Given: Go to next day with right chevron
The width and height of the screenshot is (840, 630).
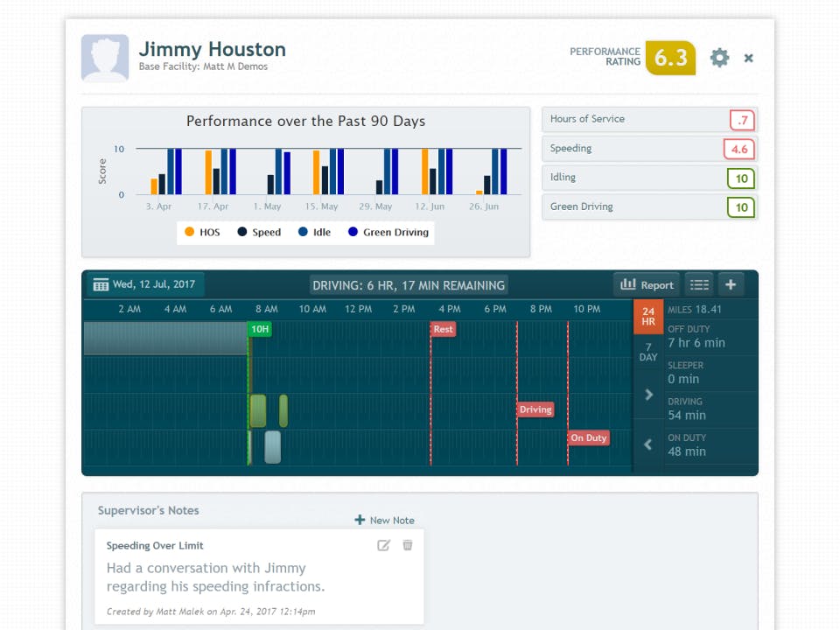Looking at the screenshot, I should click(648, 395).
